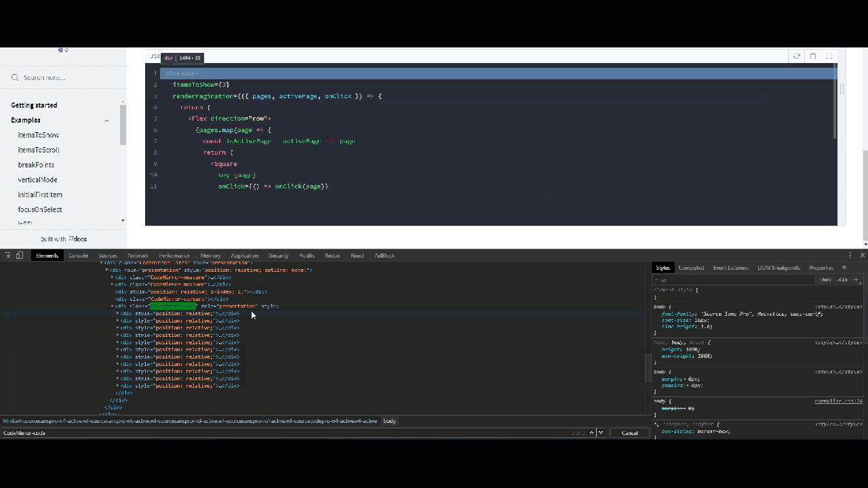Switch to the Elements tab
The height and width of the screenshot is (488, 868).
point(47,256)
